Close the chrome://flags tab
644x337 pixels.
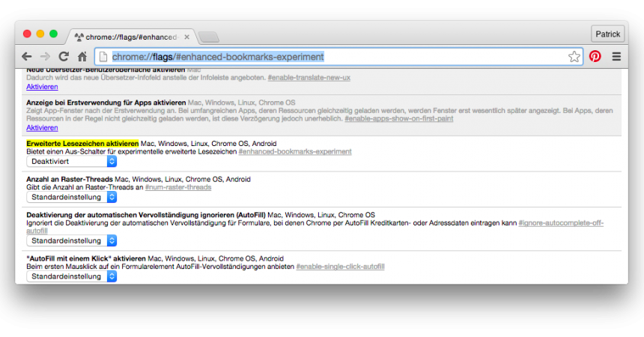187,37
